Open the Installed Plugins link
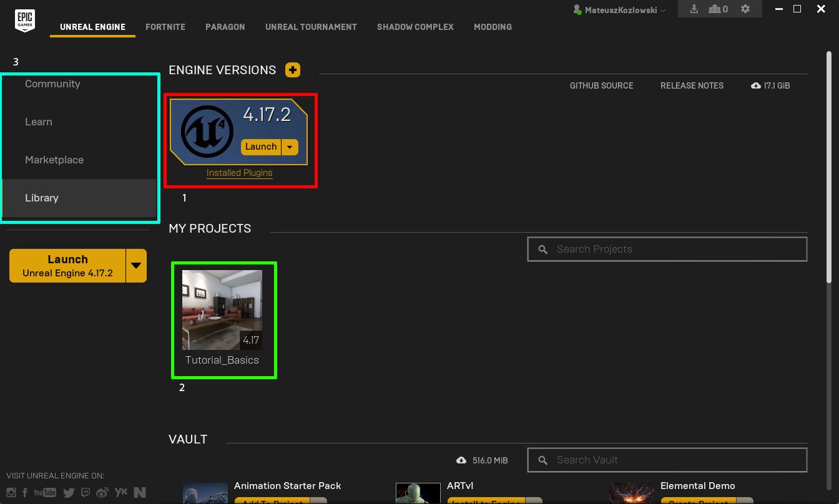 pos(240,173)
